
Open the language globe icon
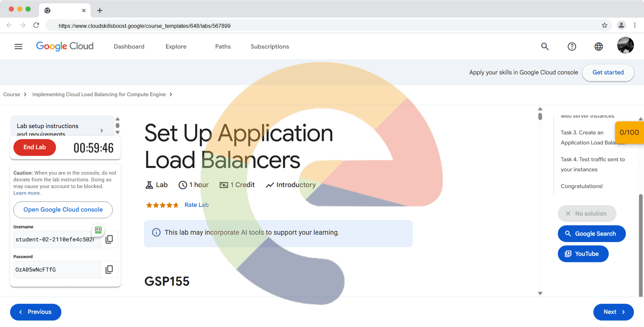coord(599,47)
